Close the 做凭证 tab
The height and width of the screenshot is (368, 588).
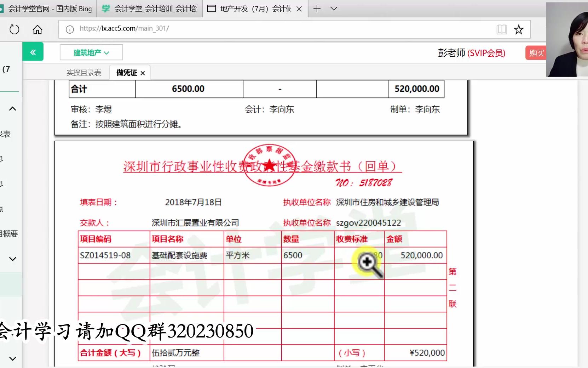click(143, 73)
